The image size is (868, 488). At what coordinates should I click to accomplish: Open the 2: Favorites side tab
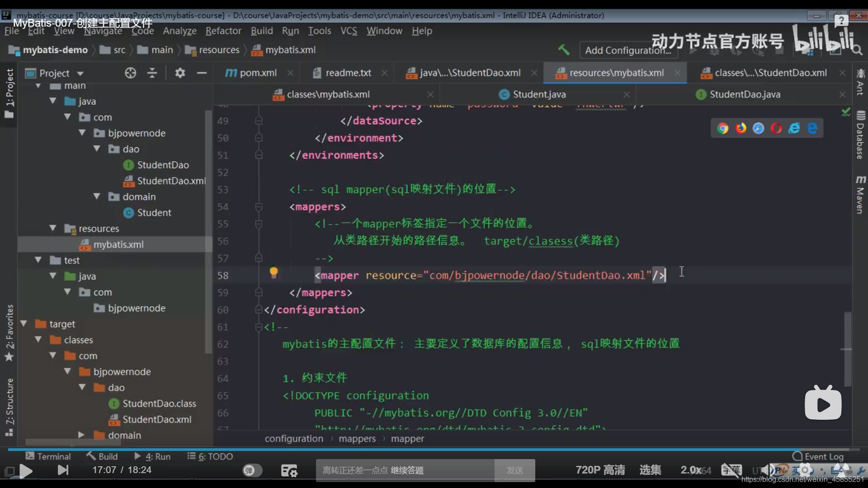pos(9,333)
